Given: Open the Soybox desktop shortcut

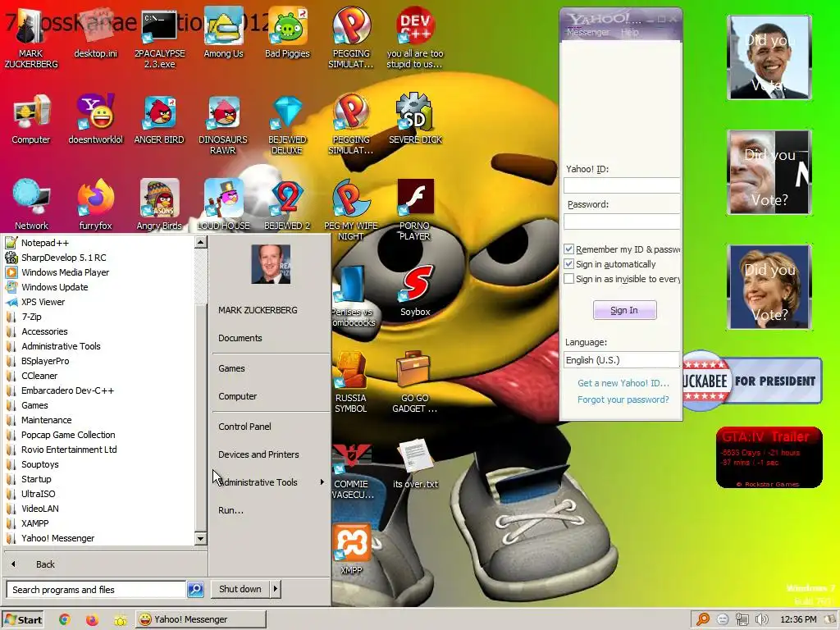Looking at the screenshot, I should coord(415,291).
